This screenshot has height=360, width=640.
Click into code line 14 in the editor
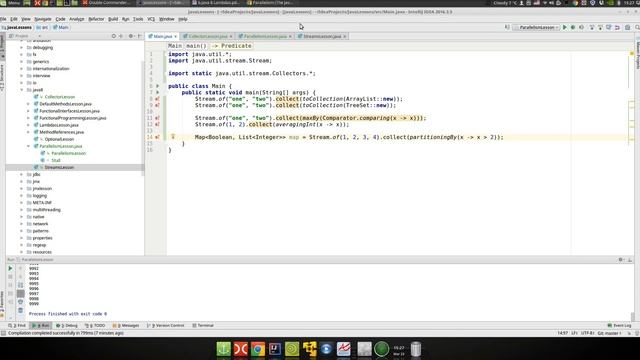(x=349, y=137)
